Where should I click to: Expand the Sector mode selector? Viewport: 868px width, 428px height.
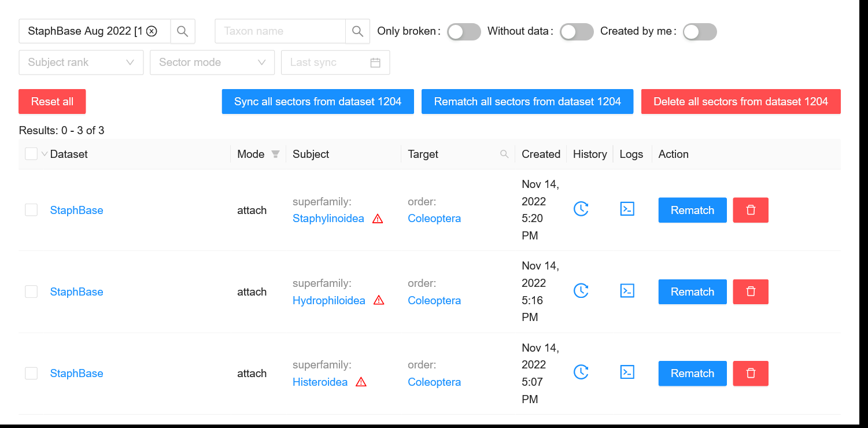point(212,62)
